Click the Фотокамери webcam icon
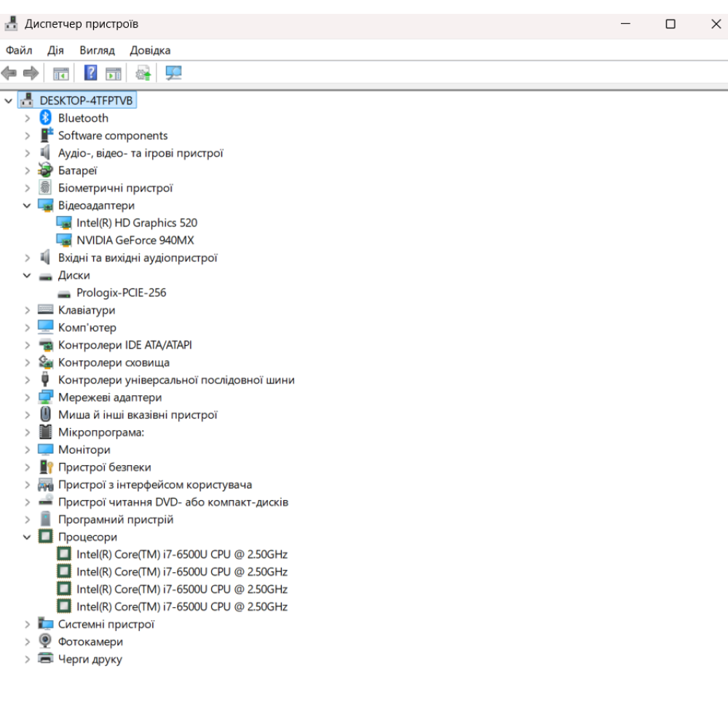728x728 pixels. click(46, 641)
